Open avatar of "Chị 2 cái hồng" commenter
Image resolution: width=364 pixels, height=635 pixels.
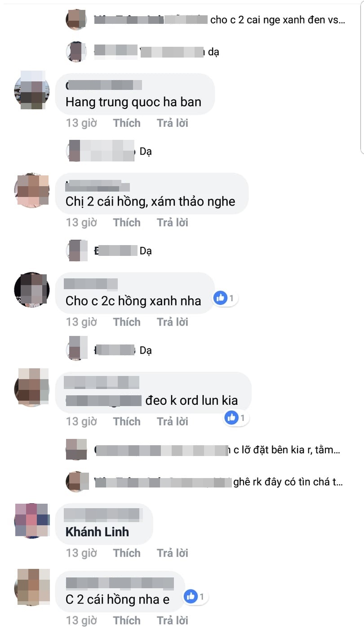(x=32, y=190)
